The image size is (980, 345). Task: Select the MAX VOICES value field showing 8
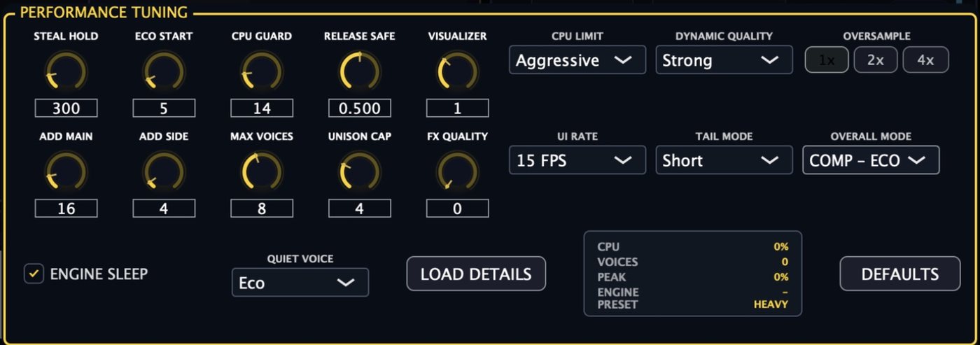pyautogui.click(x=262, y=208)
